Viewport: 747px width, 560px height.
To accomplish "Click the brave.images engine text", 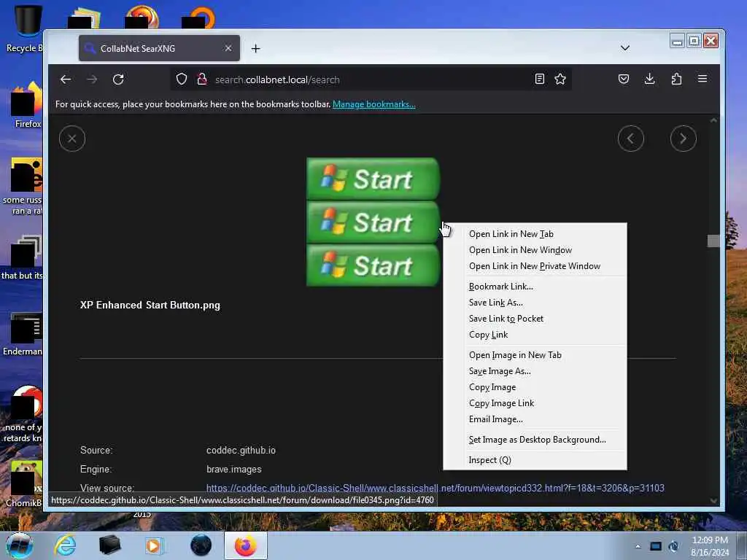I will (x=234, y=469).
